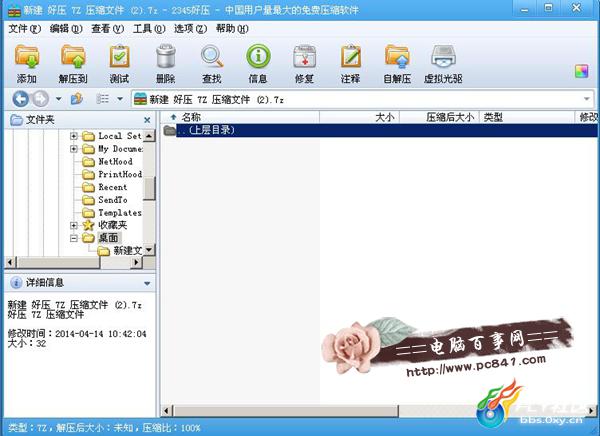Click the folder tree scroll-down arrow
This screenshot has height=436, width=600.
149,250
